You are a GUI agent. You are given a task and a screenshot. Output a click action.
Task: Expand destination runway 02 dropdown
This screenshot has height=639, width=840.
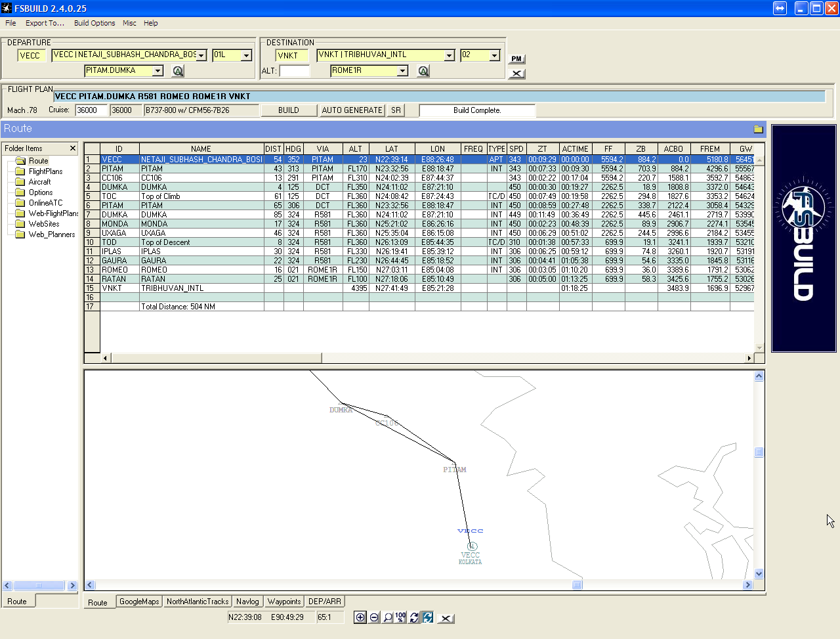click(x=495, y=56)
